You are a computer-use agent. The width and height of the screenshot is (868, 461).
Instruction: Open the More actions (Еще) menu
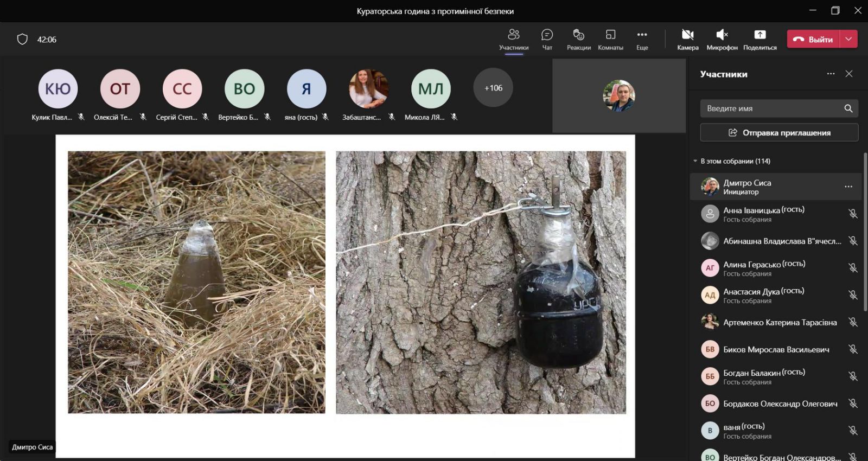(642, 39)
